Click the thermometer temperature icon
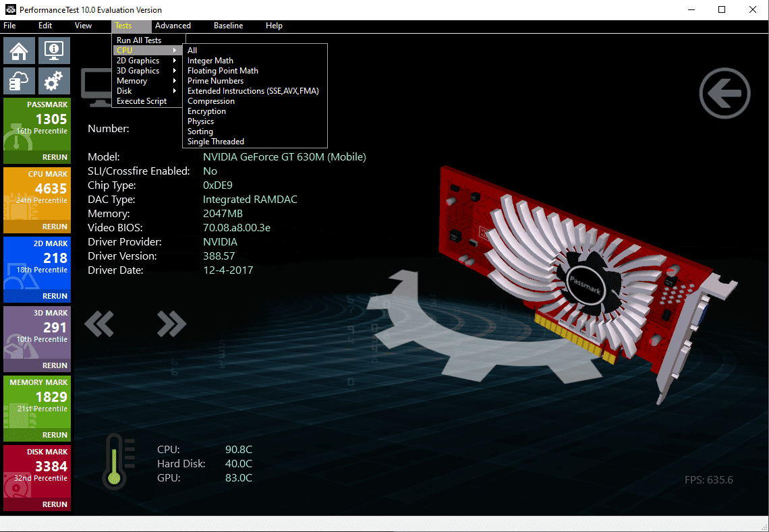The height and width of the screenshot is (532, 769). tap(117, 461)
